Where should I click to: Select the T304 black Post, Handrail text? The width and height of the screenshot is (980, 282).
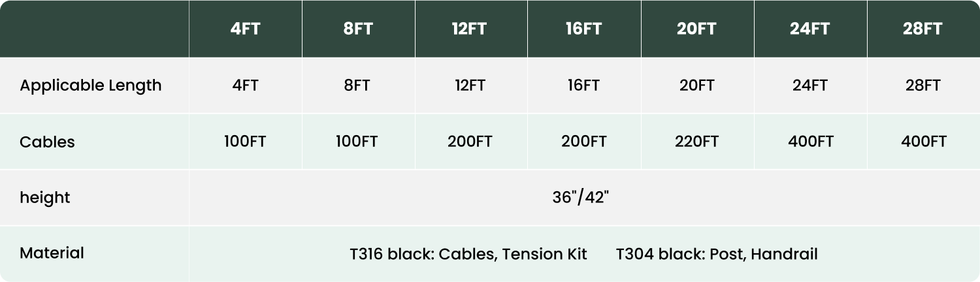click(x=717, y=254)
